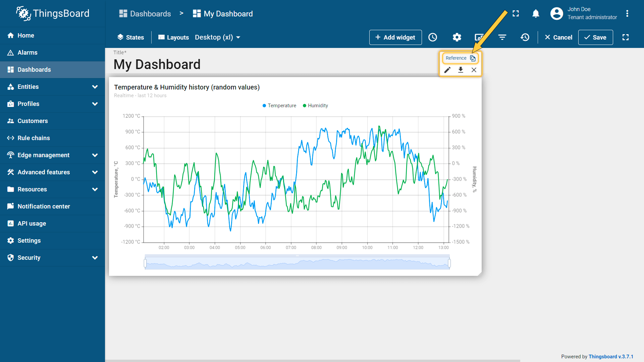Open the Desktop (xl) layout dropdown

point(217,37)
